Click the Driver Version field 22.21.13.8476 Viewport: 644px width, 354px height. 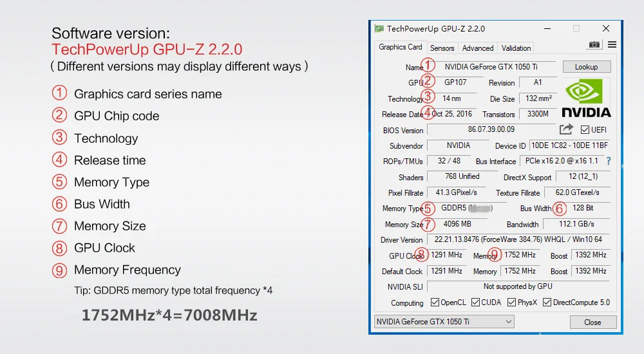pos(518,239)
